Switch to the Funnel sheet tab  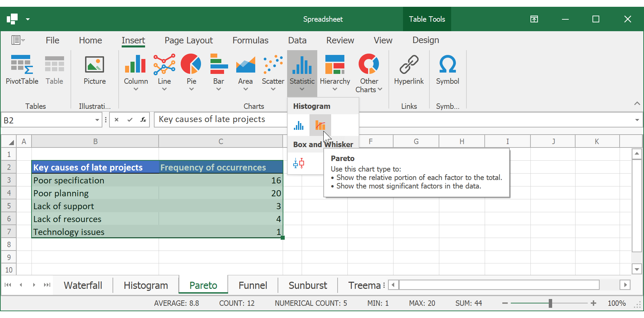253,285
